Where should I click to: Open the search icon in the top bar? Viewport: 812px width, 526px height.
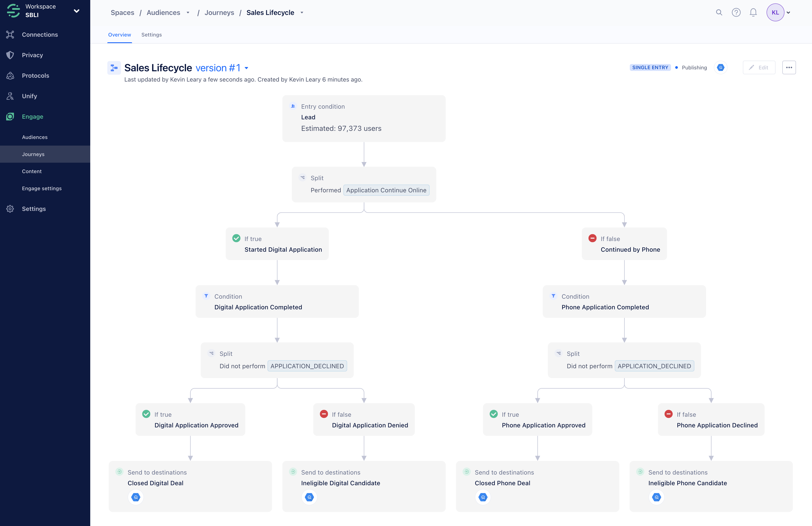719,12
